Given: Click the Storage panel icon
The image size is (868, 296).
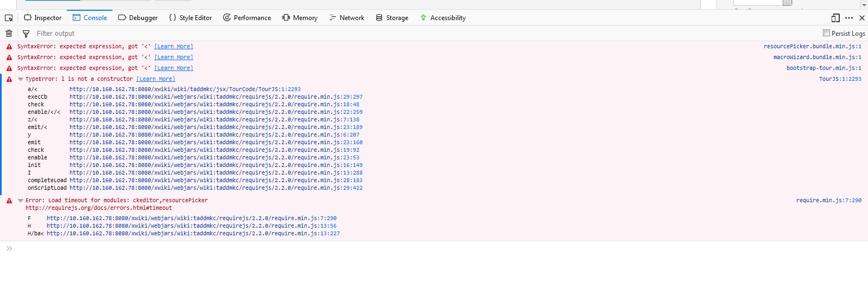Looking at the screenshot, I should point(379,18).
